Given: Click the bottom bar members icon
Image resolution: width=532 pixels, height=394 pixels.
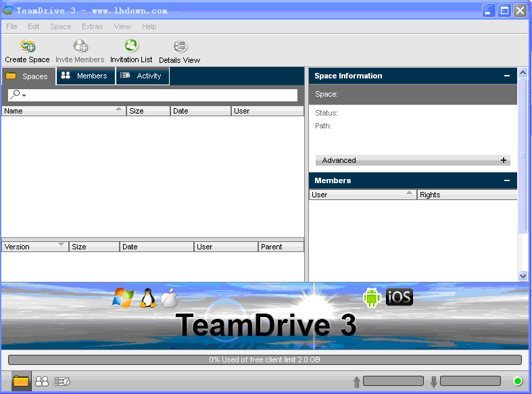Looking at the screenshot, I should pyautogui.click(x=42, y=381).
